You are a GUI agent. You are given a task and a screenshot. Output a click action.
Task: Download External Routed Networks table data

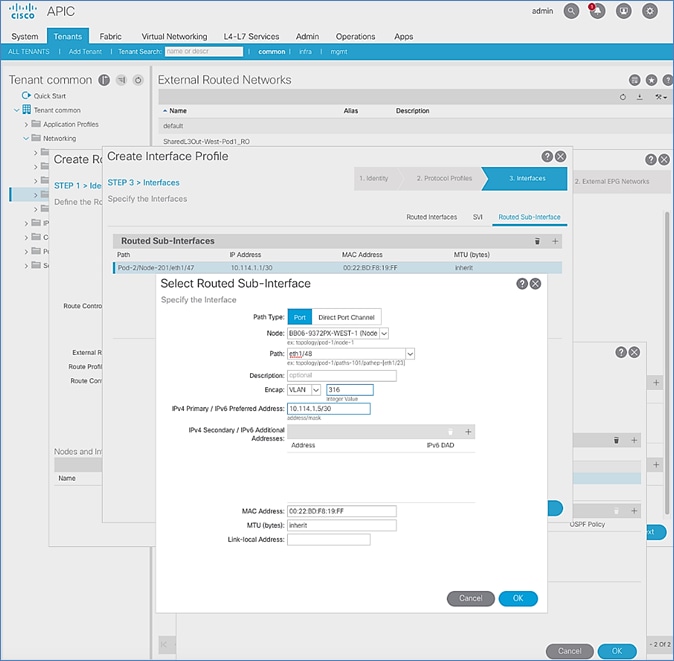(x=640, y=97)
